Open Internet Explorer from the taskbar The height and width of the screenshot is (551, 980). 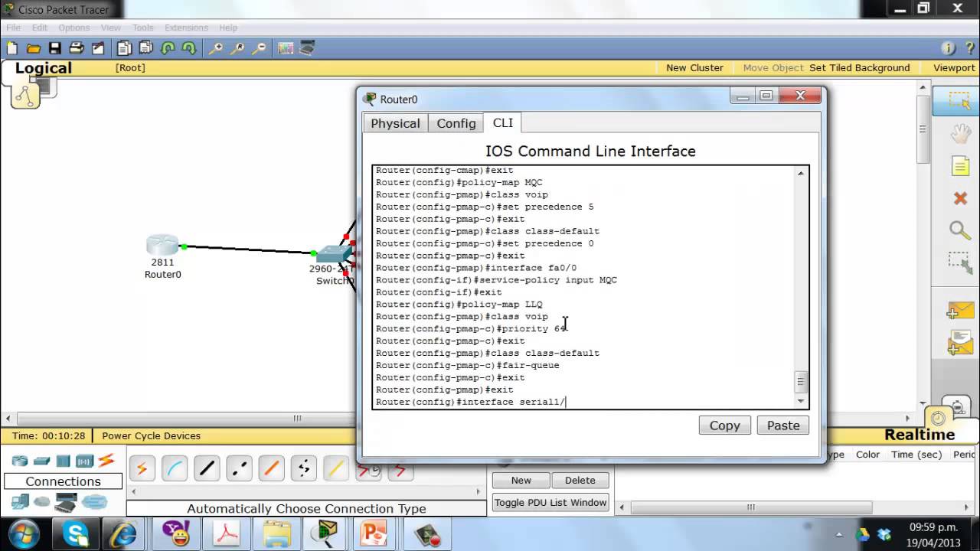tap(124, 533)
